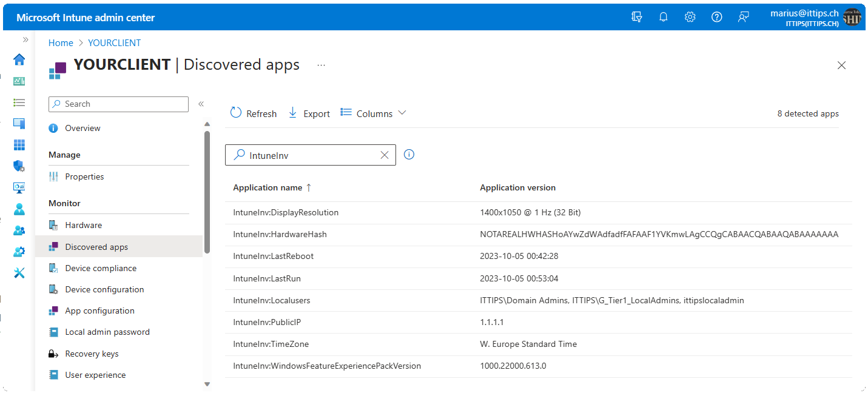Open the Help question mark icon

pyautogui.click(x=716, y=17)
